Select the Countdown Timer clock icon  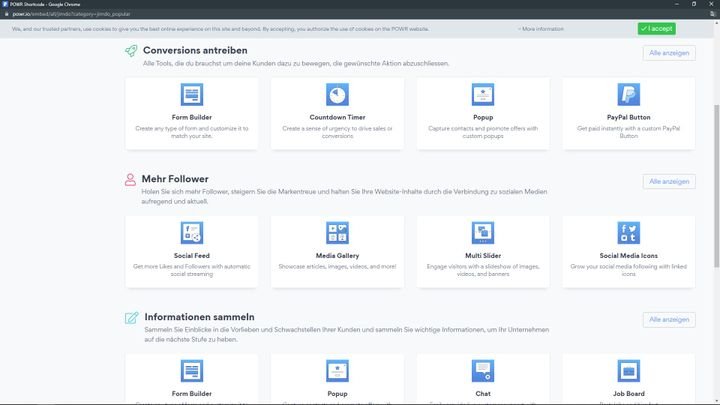tap(337, 95)
